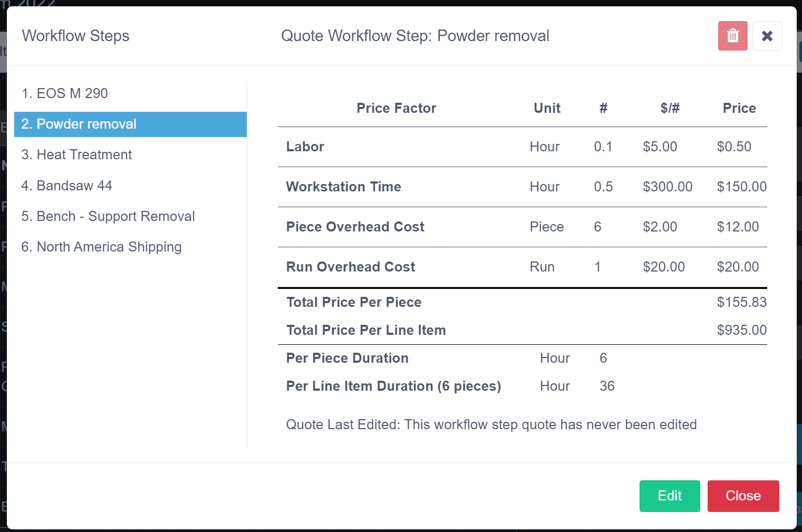Select the Powder removal workflow step

[79, 124]
